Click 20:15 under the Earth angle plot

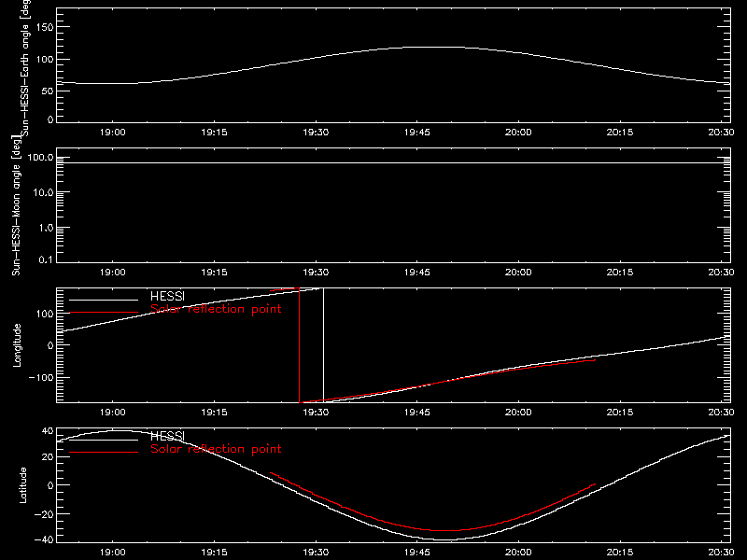click(x=620, y=133)
